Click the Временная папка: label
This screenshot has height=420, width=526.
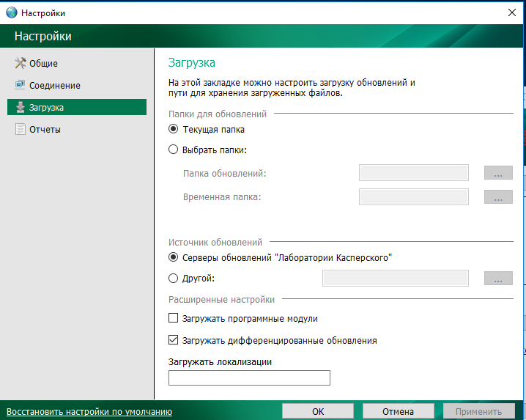pyautogui.click(x=222, y=197)
